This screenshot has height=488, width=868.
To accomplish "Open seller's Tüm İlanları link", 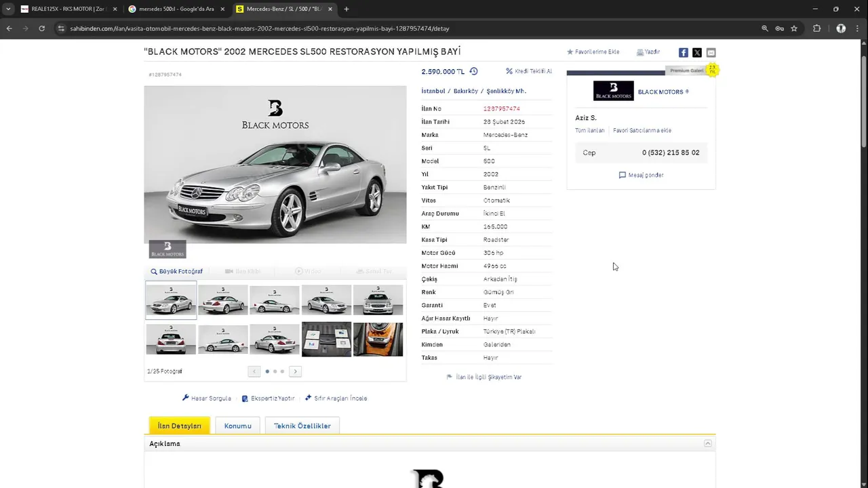I will pyautogui.click(x=590, y=130).
